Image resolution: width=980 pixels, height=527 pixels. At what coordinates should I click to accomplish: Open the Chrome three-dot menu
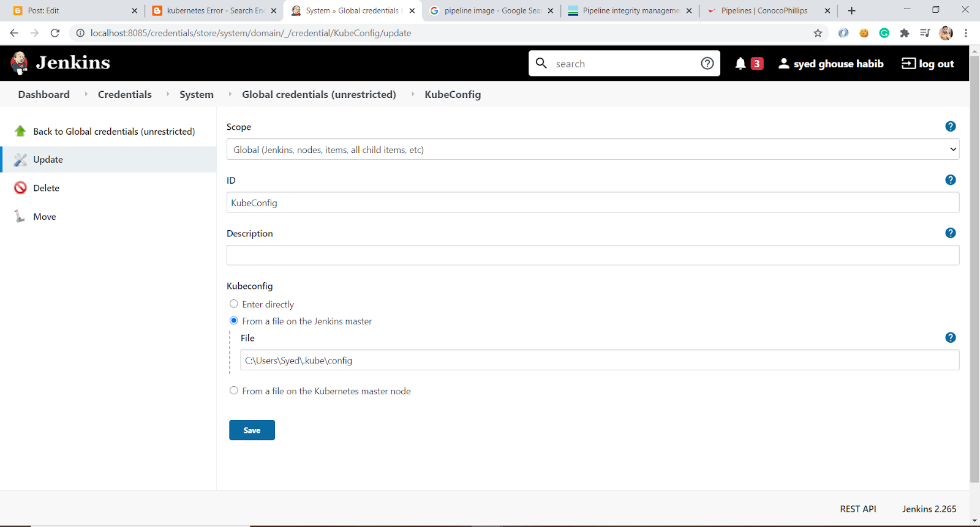pos(966,33)
